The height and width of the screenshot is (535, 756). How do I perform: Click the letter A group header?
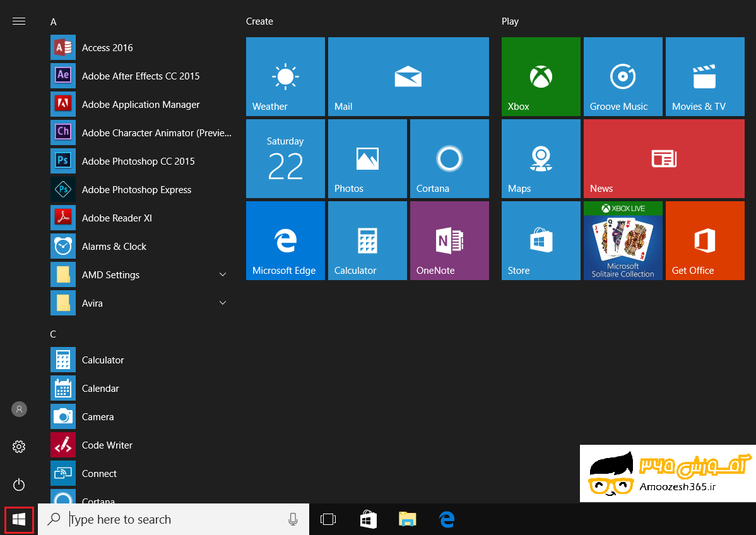[x=54, y=22]
